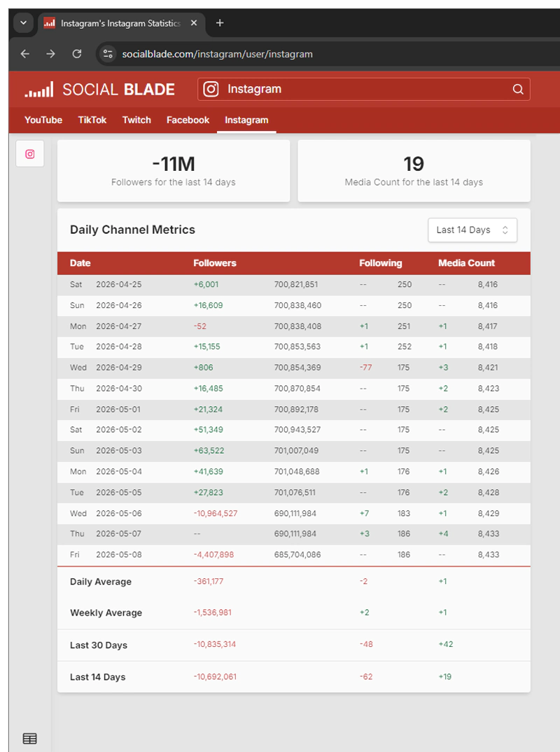Open the Facebook navigation tab

pyautogui.click(x=188, y=120)
